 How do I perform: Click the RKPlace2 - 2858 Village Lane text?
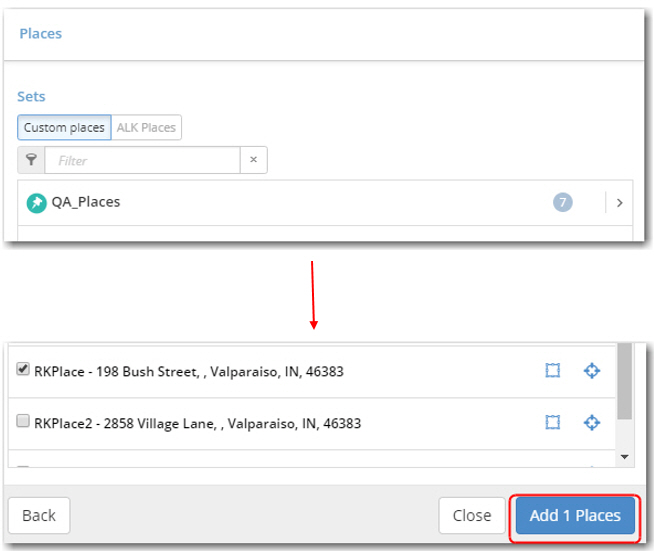point(198,423)
